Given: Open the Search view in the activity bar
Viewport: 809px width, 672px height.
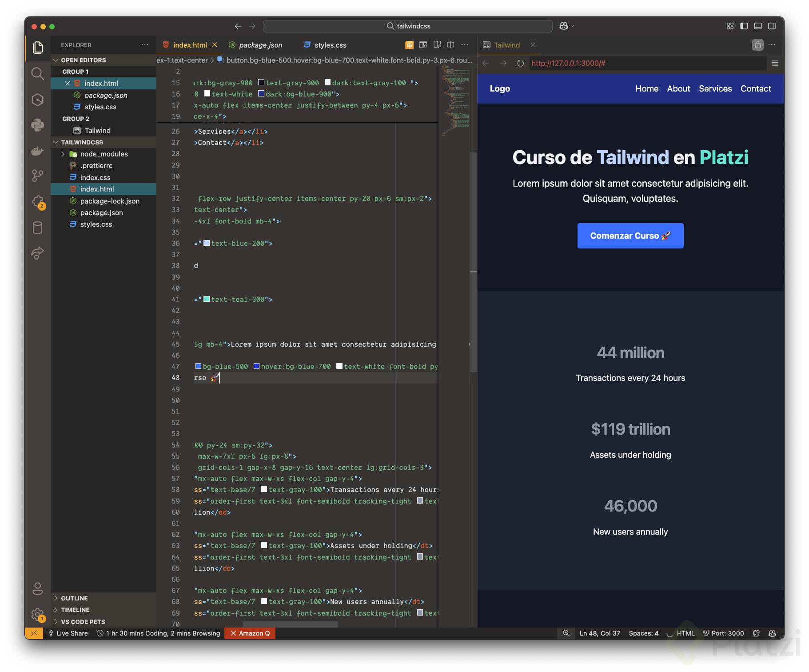Looking at the screenshot, I should pyautogui.click(x=38, y=73).
